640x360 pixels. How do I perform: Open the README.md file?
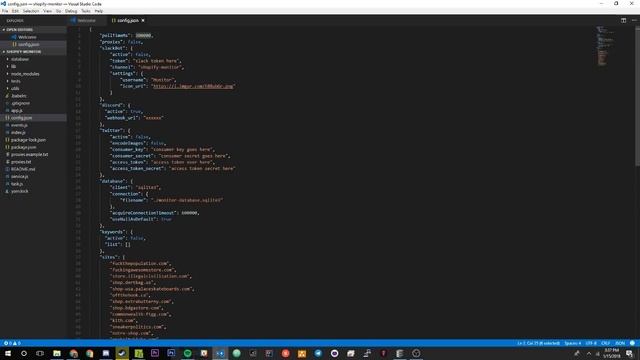pyautogui.click(x=33, y=169)
